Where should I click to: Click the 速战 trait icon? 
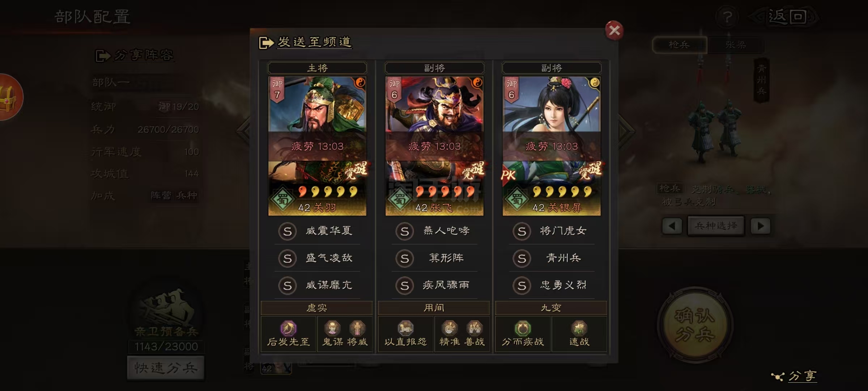click(x=579, y=328)
